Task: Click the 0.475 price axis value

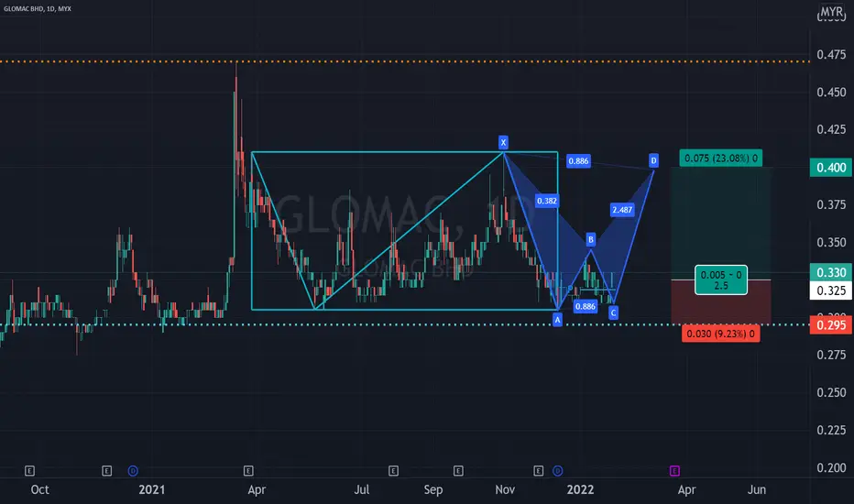Action: coord(831,54)
